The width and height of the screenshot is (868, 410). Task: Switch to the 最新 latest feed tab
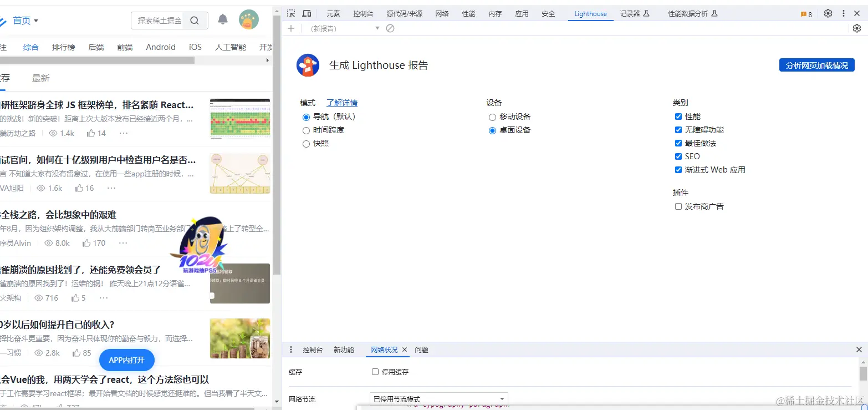pyautogui.click(x=41, y=78)
